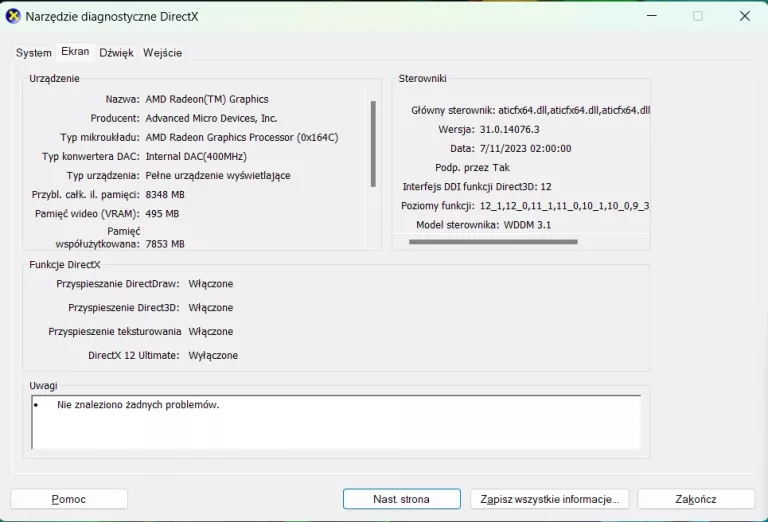Screen dimensions: 768x522
Task: Exit using the Zakończ button
Action: click(695, 499)
